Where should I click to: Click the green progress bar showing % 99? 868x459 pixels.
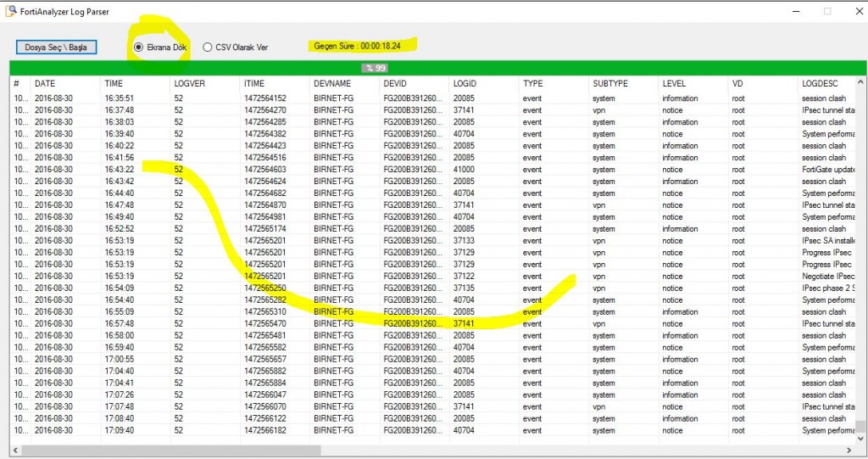438,68
